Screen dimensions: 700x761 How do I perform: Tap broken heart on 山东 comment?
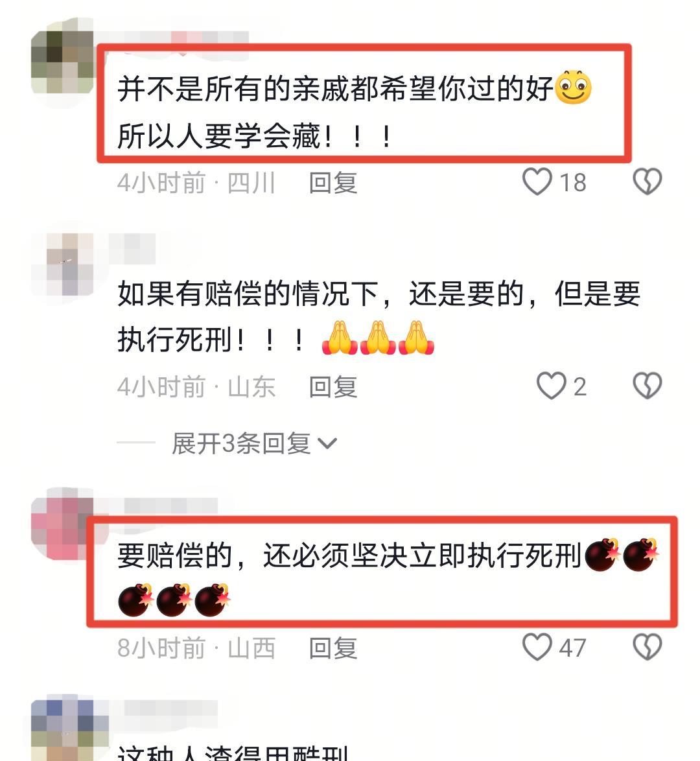[x=647, y=386]
